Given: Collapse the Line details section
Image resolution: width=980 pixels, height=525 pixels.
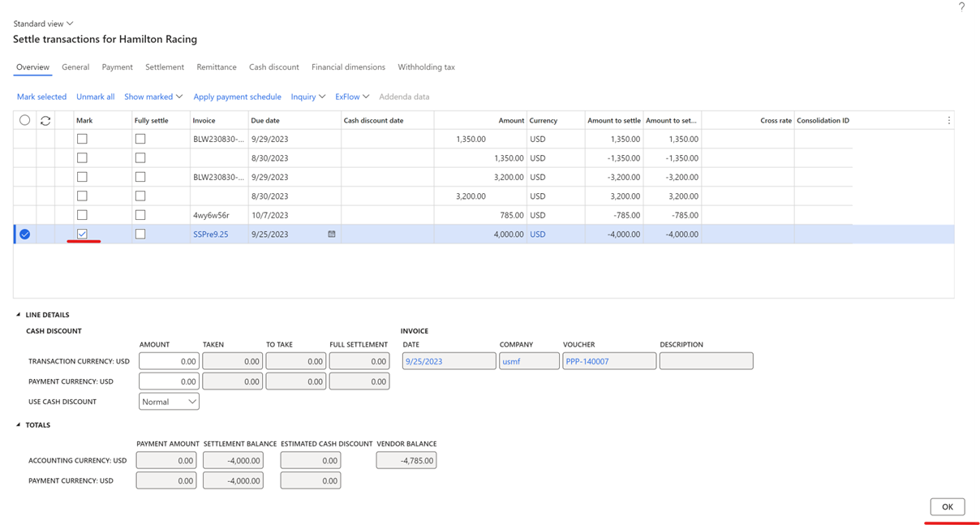Looking at the screenshot, I should tap(19, 315).
